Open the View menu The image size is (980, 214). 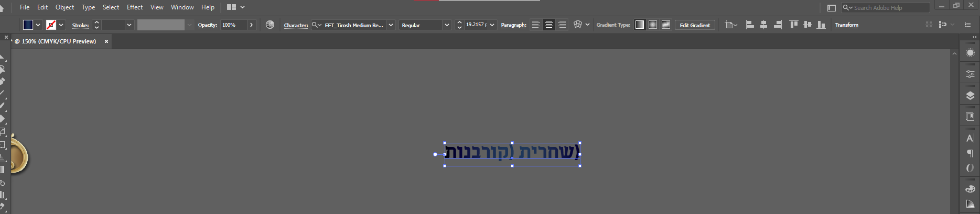point(157,7)
